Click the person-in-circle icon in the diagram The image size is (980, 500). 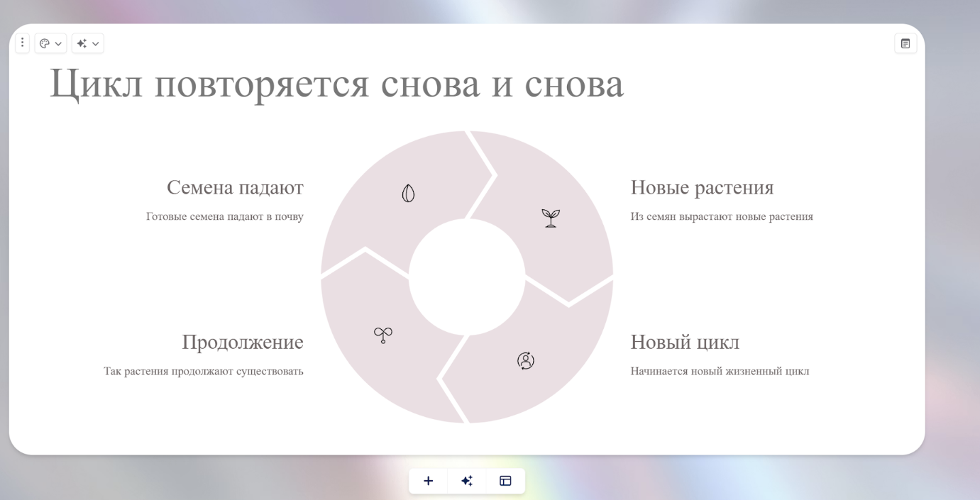click(x=525, y=360)
